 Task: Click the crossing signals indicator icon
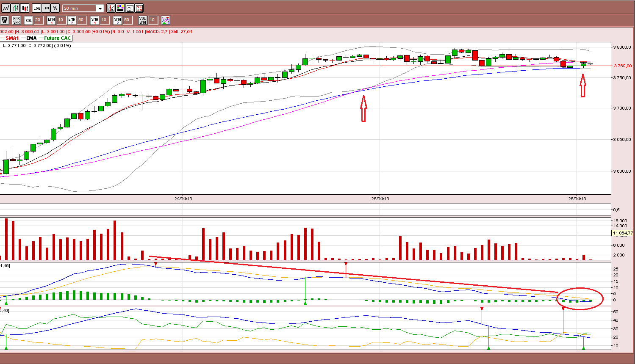tap(166, 20)
